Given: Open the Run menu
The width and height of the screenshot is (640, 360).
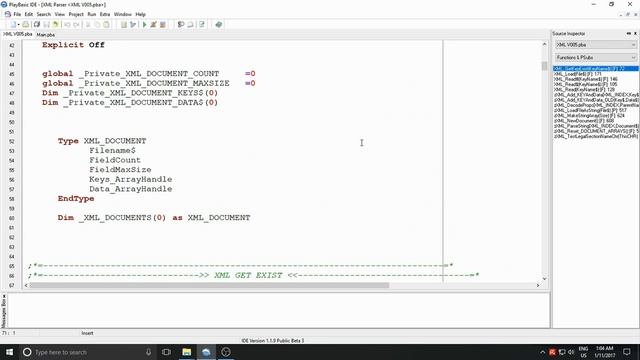Looking at the screenshot, I should pos(92,14).
